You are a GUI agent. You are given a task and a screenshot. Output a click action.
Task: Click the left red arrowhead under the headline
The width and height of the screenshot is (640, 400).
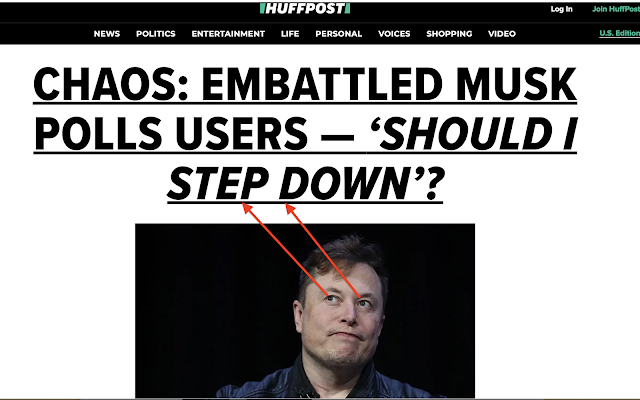click(x=247, y=208)
